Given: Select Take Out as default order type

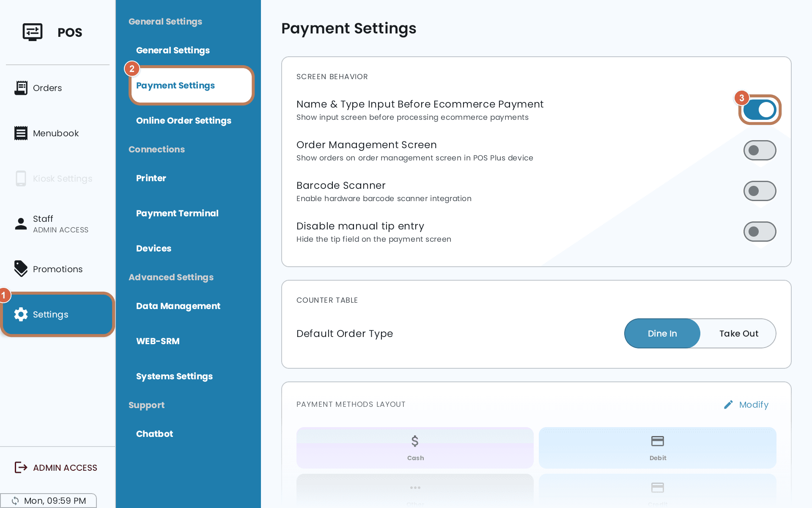Looking at the screenshot, I should (738, 334).
